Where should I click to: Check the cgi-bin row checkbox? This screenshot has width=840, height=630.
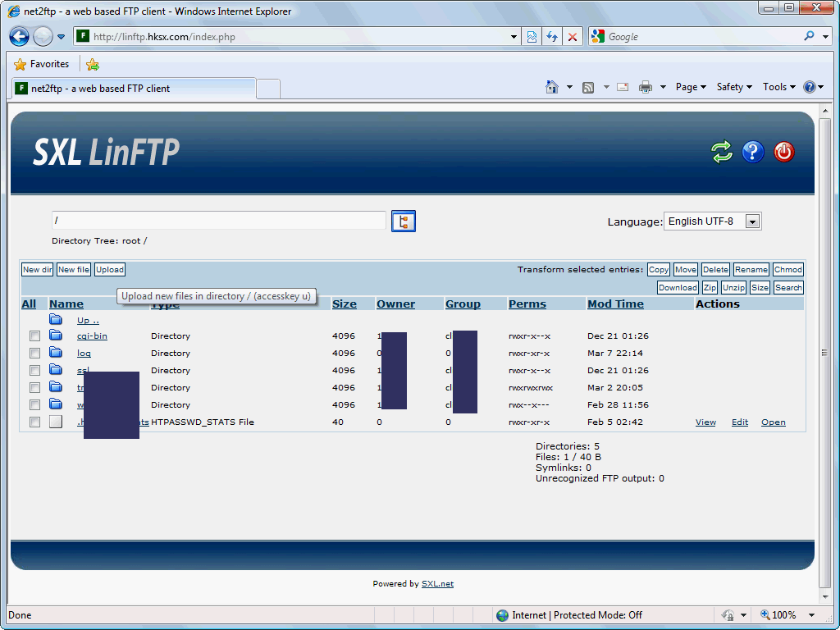coord(34,336)
